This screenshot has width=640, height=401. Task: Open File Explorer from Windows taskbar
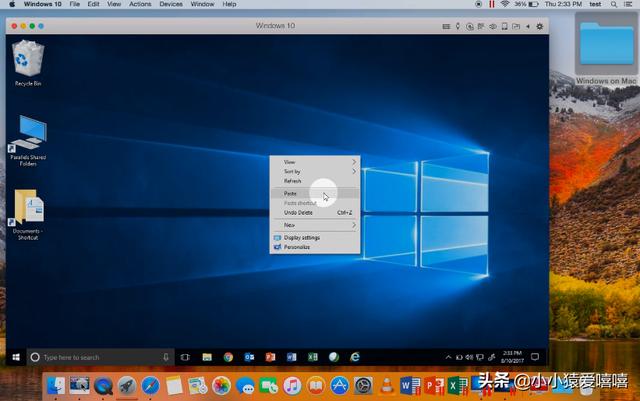(207, 357)
